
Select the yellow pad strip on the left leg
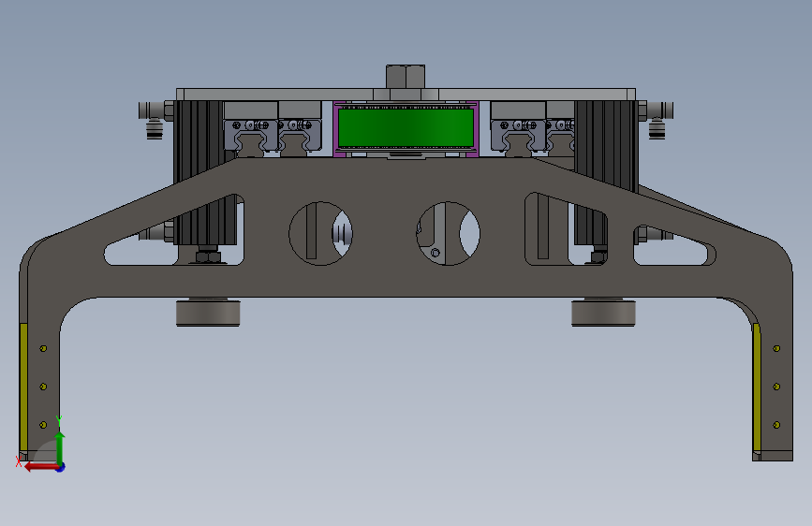tap(23, 387)
